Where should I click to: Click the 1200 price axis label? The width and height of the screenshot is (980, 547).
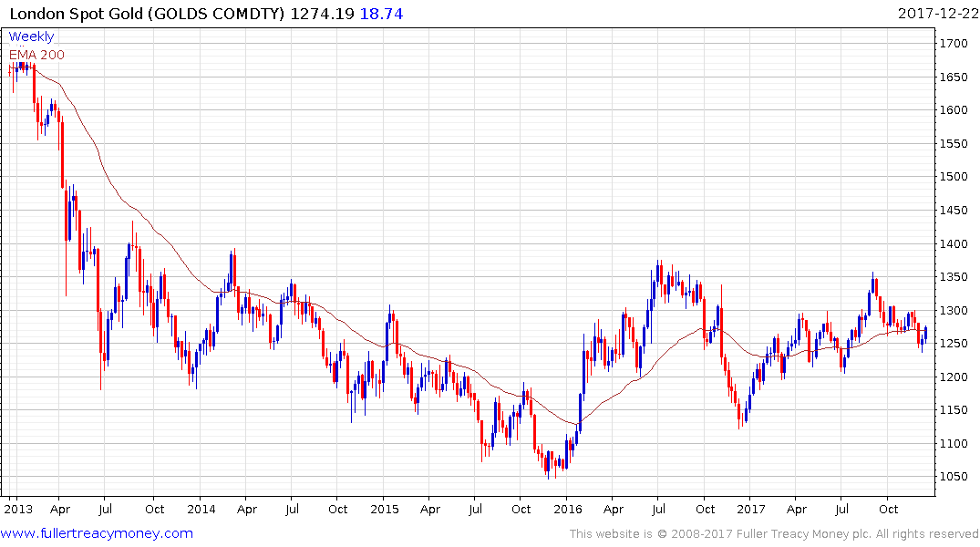pyautogui.click(x=954, y=377)
